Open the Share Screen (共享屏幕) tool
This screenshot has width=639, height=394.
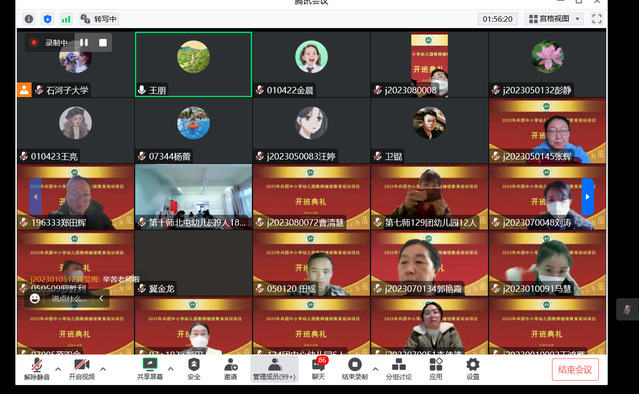150,369
